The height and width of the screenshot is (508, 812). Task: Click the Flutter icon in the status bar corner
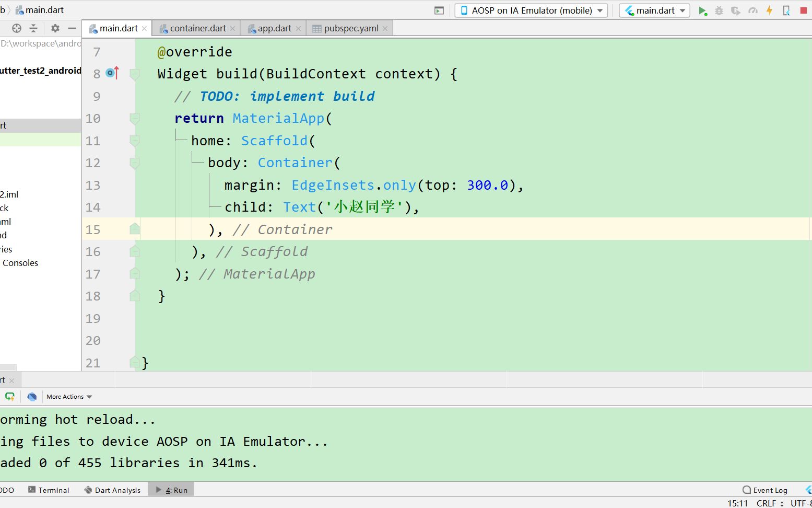[808, 490]
